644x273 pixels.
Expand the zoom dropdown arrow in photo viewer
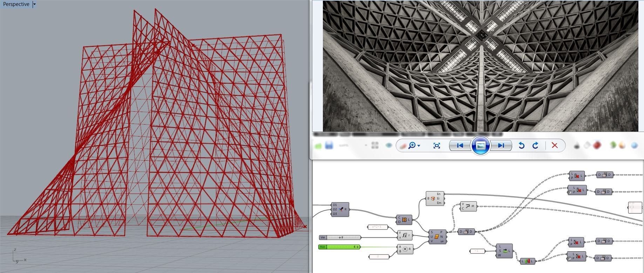click(419, 146)
